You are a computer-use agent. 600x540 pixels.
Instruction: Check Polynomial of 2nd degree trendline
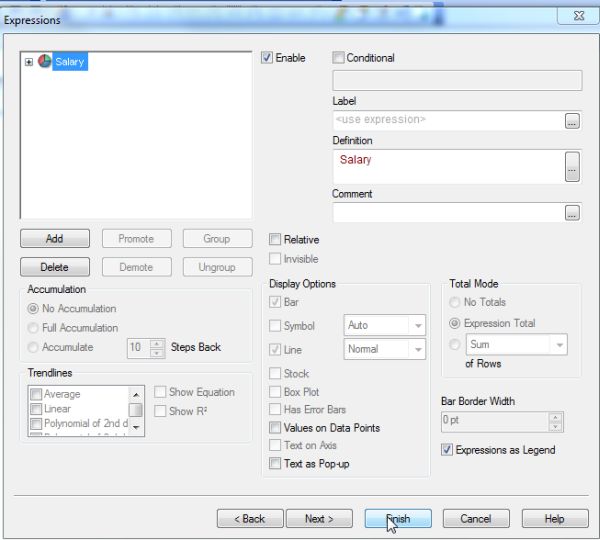point(36,423)
